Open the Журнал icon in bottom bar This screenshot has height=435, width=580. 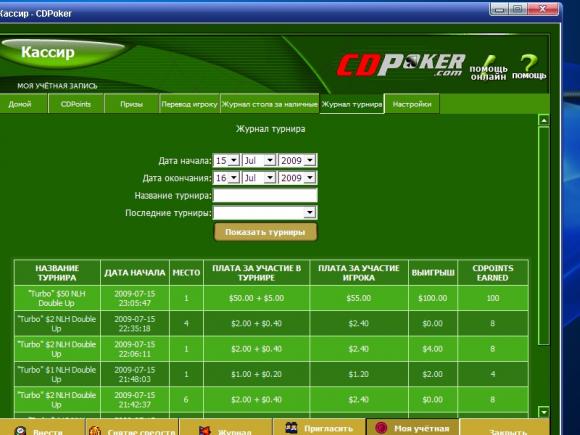click(x=205, y=431)
